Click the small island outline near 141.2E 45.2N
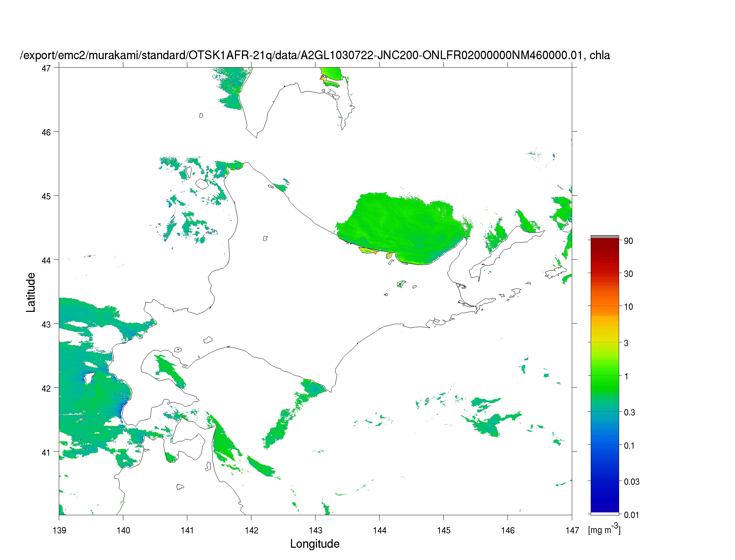Screen dimensions: 735x560 (202, 184)
